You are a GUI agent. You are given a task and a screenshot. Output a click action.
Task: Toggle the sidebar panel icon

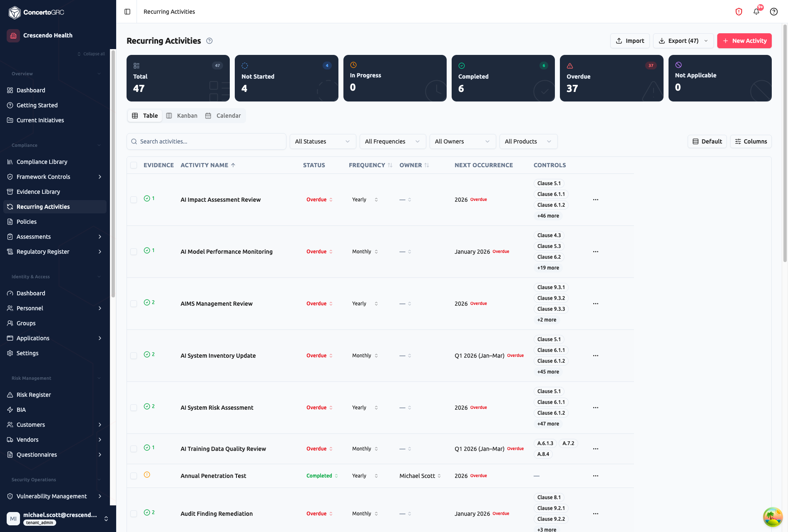(x=127, y=12)
